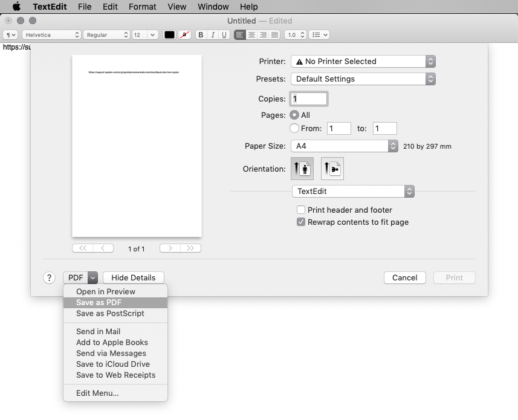Click the Hide Details button
The width and height of the screenshot is (518, 420).
click(x=134, y=278)
